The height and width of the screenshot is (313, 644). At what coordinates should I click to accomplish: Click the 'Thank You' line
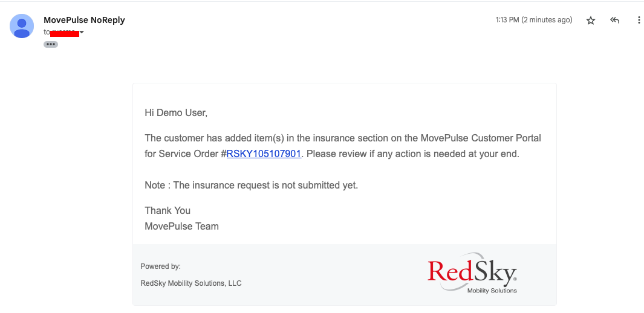click(x=168, y=210)
